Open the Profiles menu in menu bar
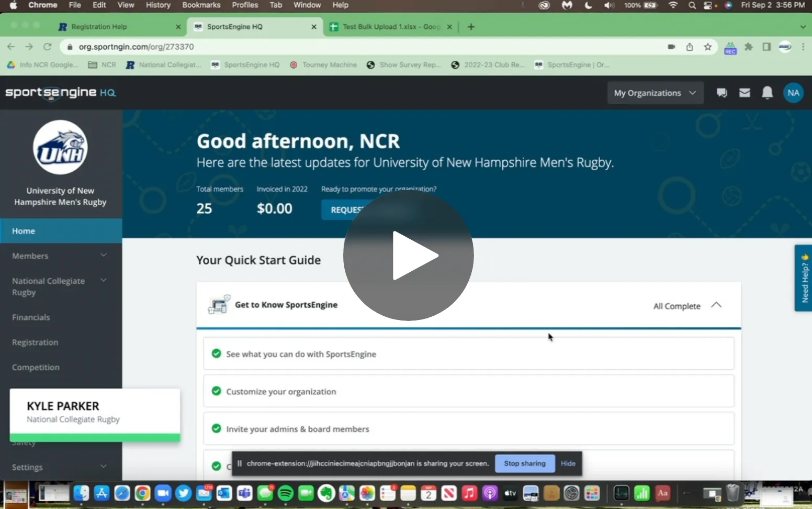The image size is (812, 509). pos(245,5)
